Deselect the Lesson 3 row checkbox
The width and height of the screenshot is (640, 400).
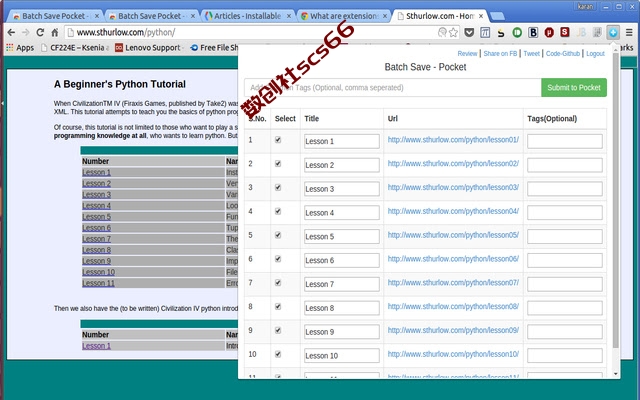click(278, 187)
